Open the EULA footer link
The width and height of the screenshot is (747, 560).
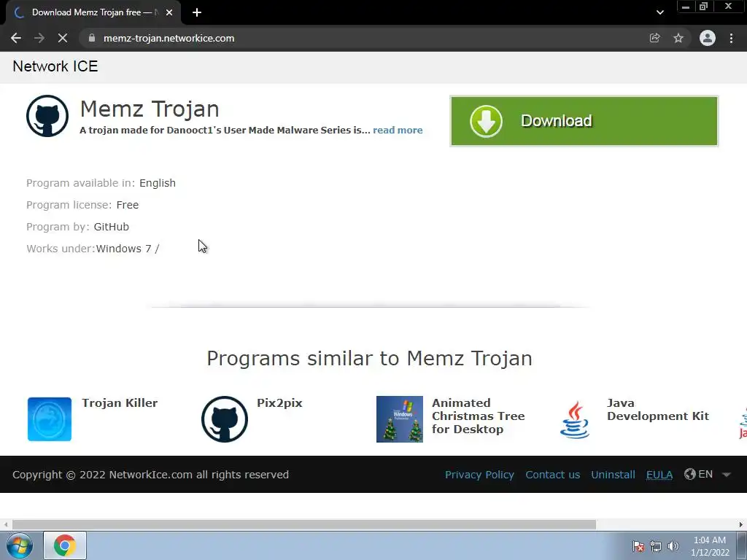659,475
